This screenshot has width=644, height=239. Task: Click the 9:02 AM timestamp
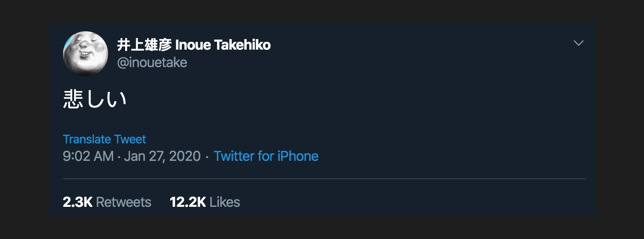point(88,156)
